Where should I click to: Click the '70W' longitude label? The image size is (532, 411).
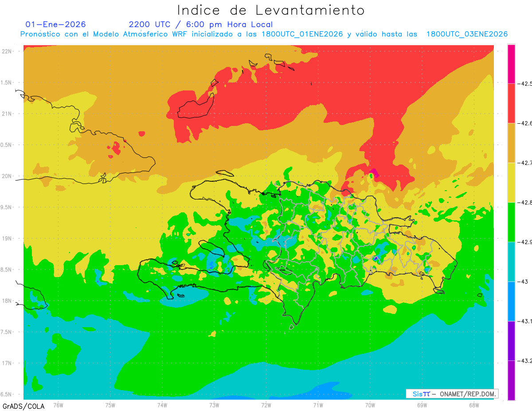click(x=370, y=405)
